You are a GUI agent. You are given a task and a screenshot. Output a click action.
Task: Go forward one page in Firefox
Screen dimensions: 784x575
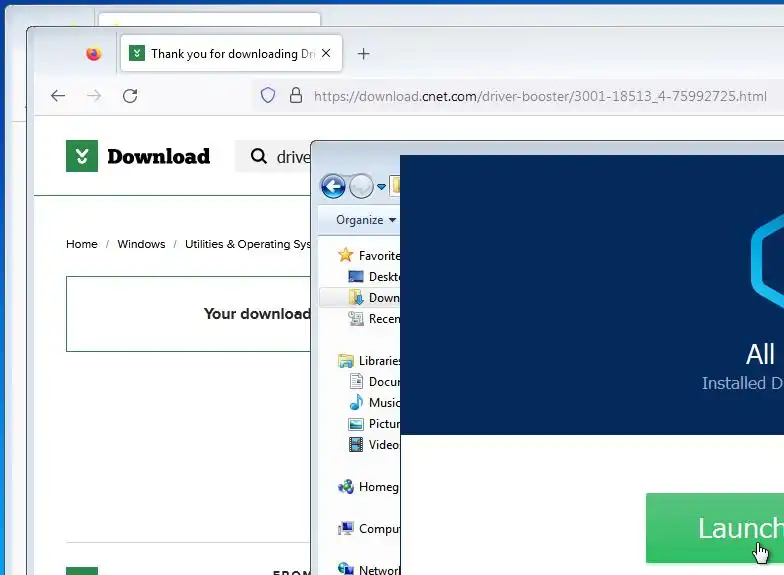click(94, 96)
